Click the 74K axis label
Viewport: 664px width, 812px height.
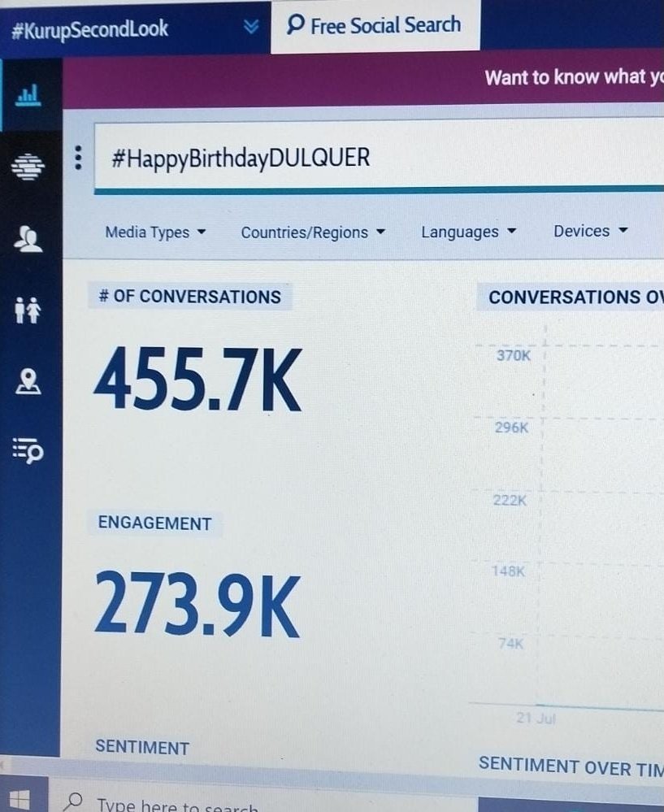click(510, 644)
